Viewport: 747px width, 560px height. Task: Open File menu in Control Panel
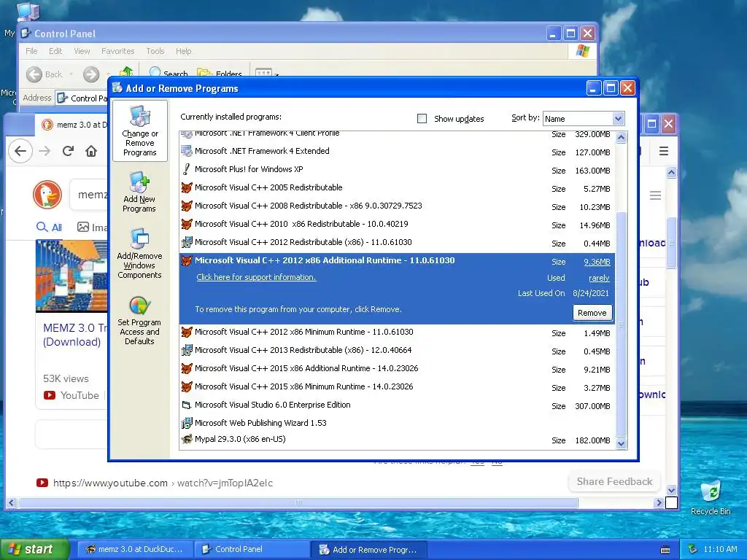(x=31, y=51)
